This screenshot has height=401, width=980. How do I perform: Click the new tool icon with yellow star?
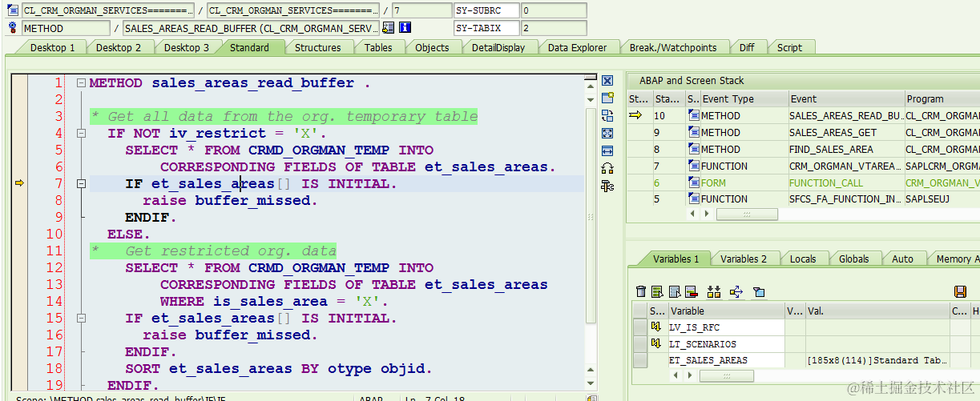(x=607, y=98)
